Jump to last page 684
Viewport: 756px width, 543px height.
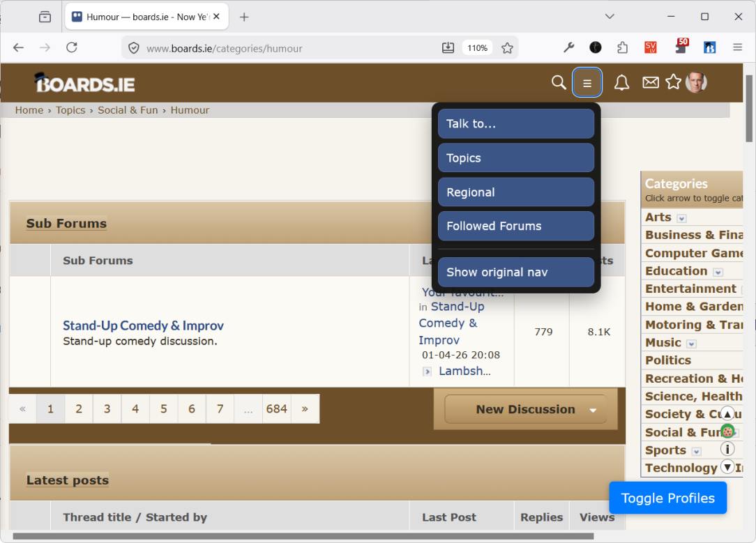point(277,409)
